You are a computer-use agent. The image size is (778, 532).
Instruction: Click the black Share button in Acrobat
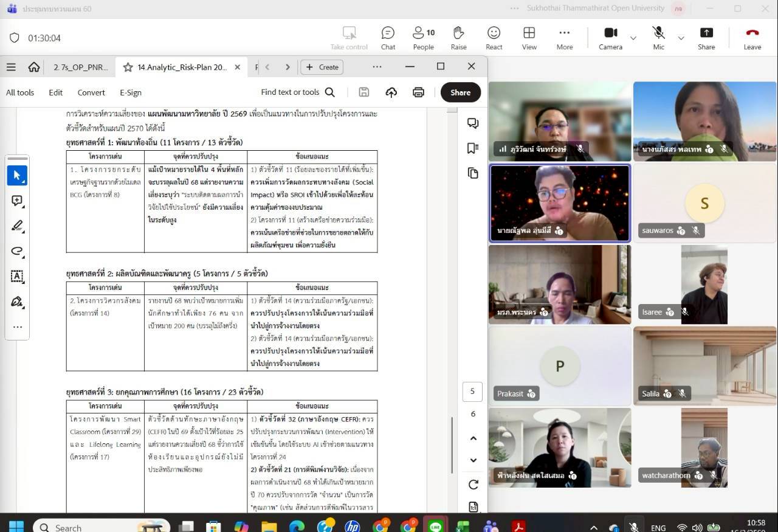[x=460, y=92]
